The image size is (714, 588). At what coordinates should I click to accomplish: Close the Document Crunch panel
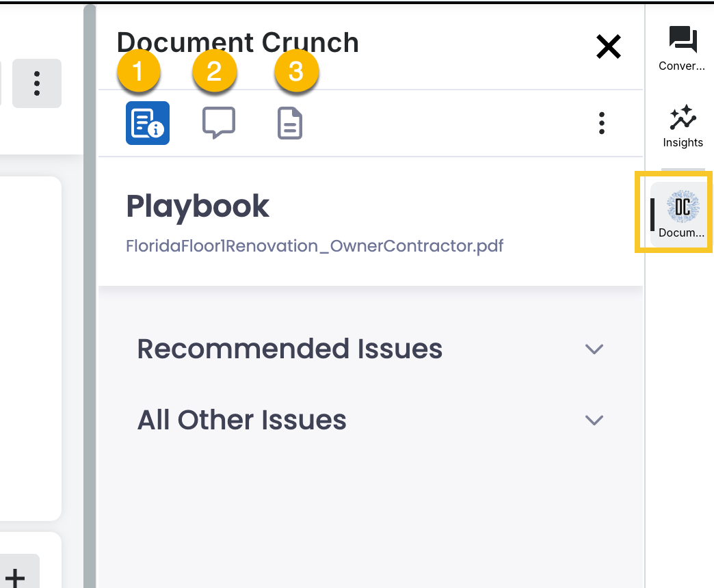(609, 46)
